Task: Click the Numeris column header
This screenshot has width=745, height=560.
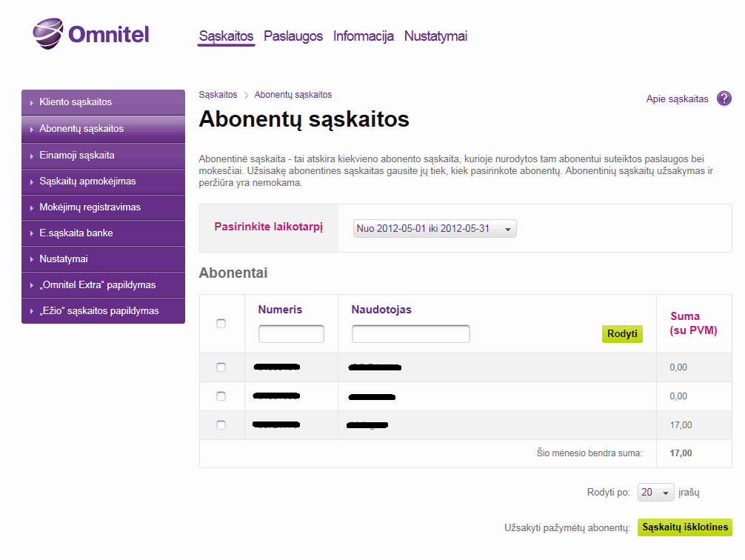Action: pyautogui.click(x=280, y=310)
